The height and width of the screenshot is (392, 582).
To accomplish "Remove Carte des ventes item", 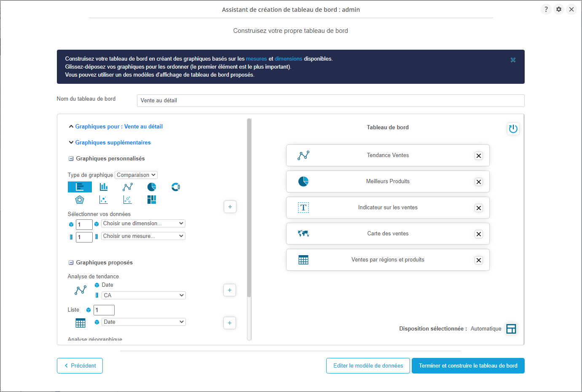I will click(479, 234).
